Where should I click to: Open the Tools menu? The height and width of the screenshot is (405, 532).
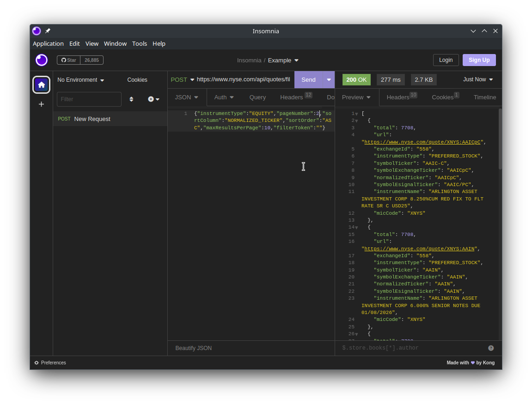[139, 43]
